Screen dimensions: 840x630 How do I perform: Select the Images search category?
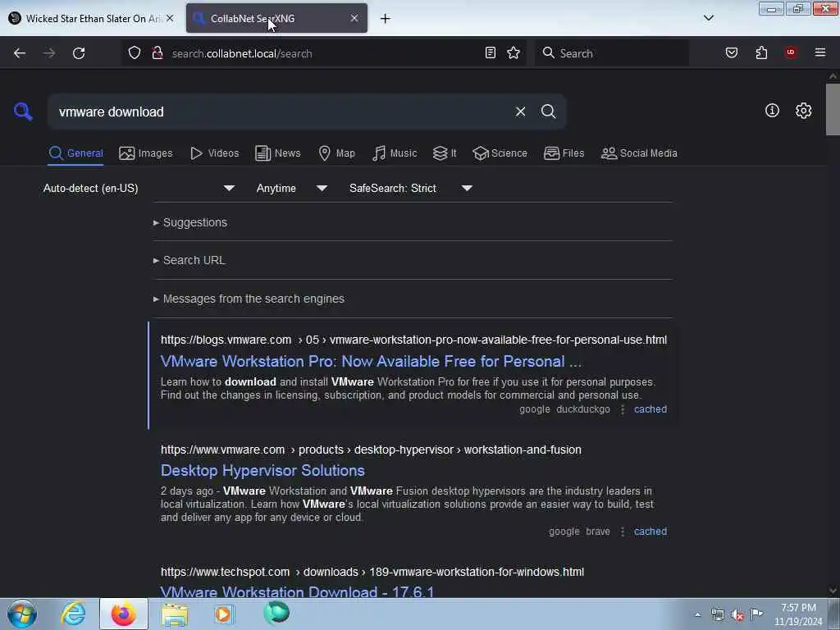146,153
